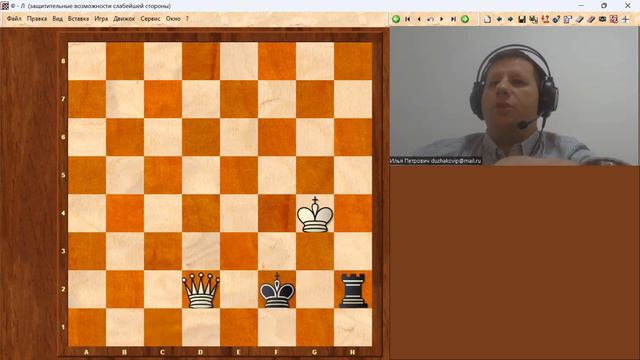Image resolution: width=640 pixels, height=360 pixels.
Task: Step forward one move
Action: pos(442,19)
